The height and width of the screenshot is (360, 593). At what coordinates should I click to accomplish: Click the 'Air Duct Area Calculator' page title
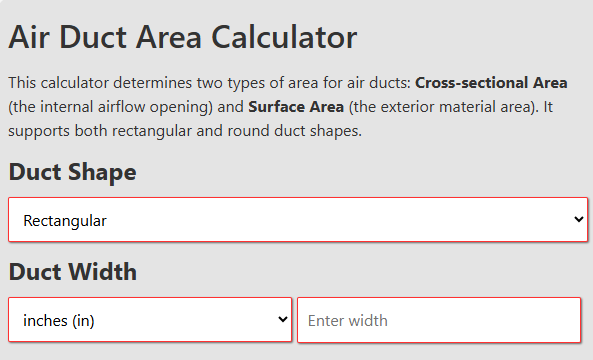183,37
